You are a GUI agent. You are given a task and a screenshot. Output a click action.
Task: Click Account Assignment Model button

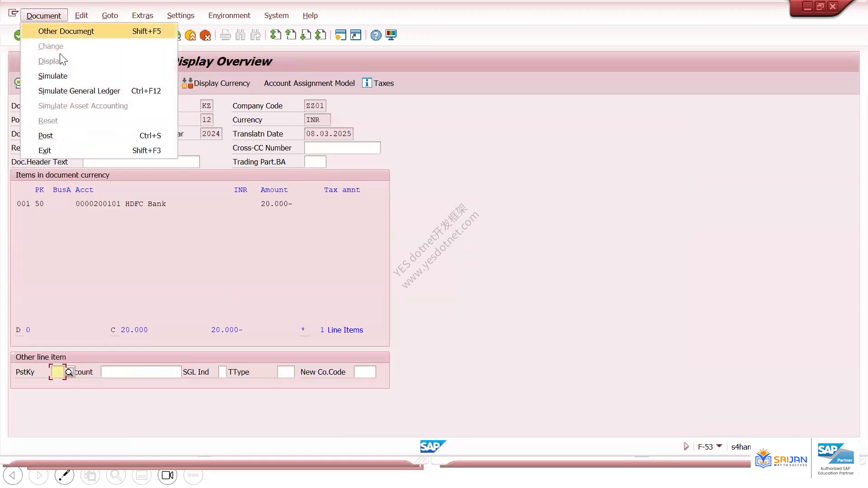point(309,83)
